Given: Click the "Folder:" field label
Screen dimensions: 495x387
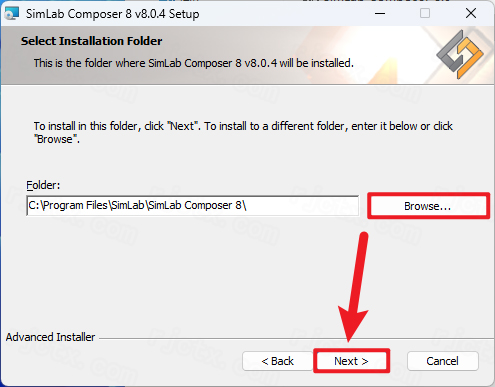Looking at the screenshot, I should (x=43, y=185).
